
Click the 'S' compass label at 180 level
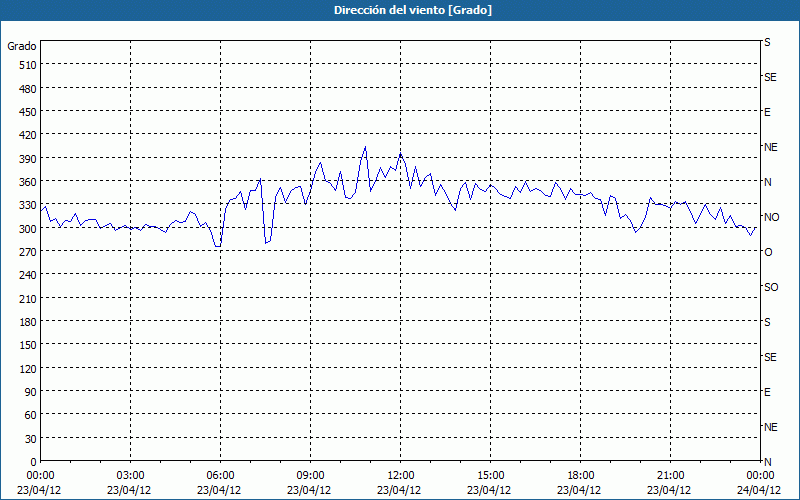[767, 322]
